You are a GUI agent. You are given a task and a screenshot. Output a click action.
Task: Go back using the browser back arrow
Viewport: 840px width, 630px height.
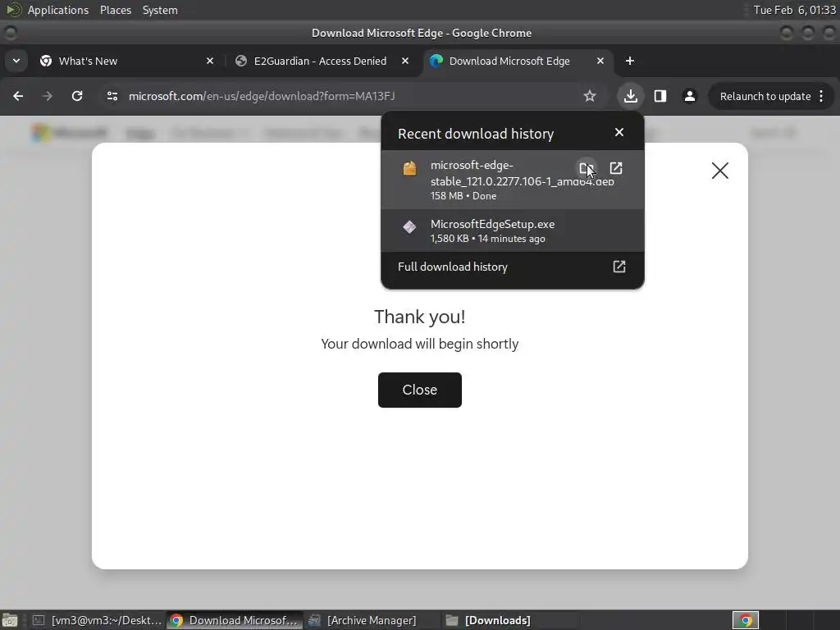(18, 96)
